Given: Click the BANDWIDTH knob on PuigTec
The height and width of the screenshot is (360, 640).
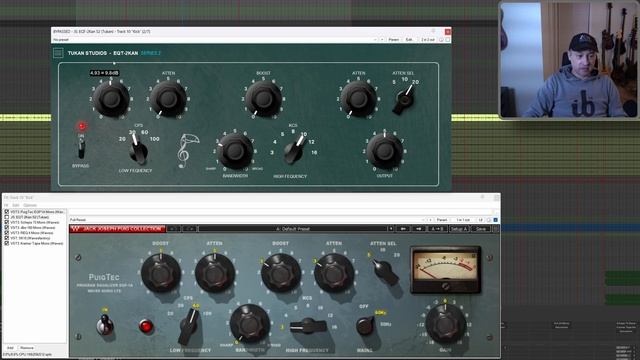Looking at the screenshot, I should point(250,324).
